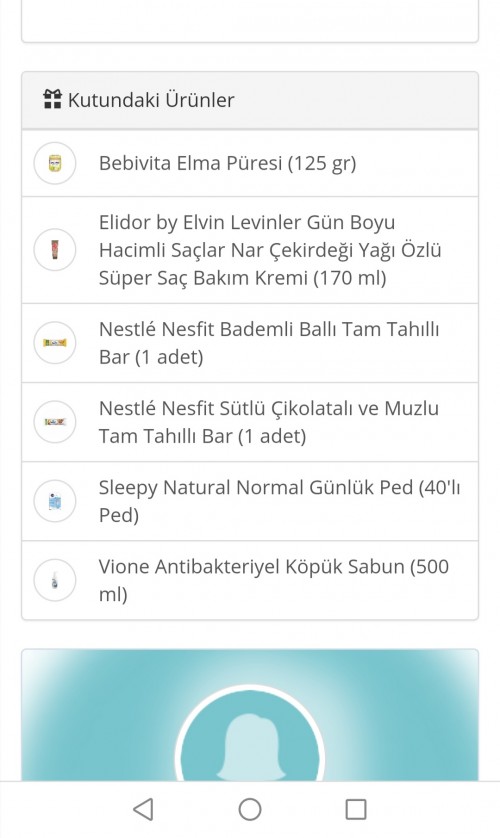Tap the empty card above Kutundaki Ürünler
This screenshot has width=500, height=838.
click(250, 20)
